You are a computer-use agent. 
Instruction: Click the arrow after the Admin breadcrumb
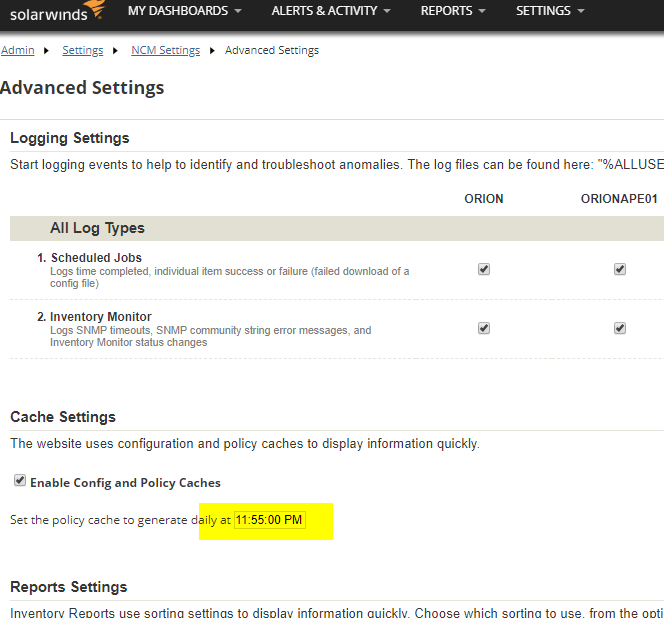click(x=46, y=51)
